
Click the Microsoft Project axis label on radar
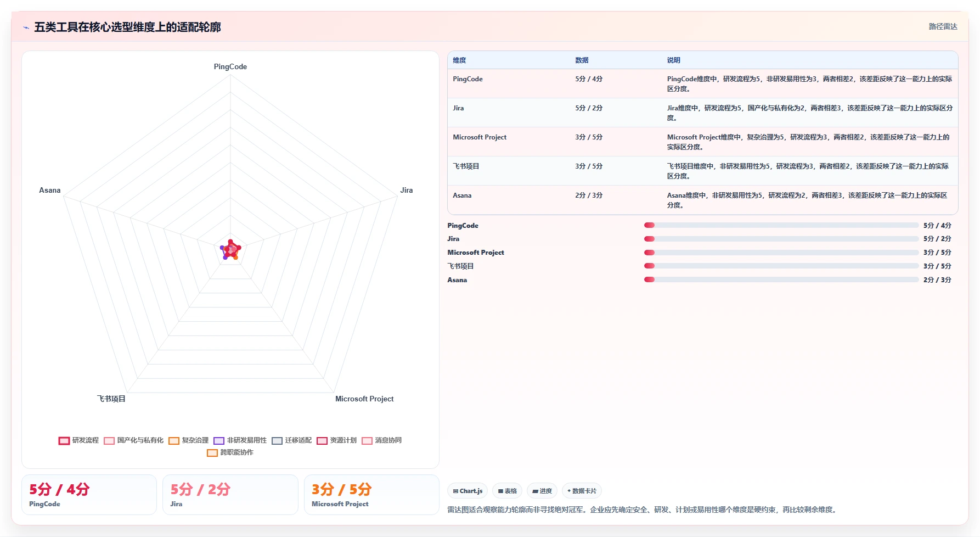pos(364,399)
